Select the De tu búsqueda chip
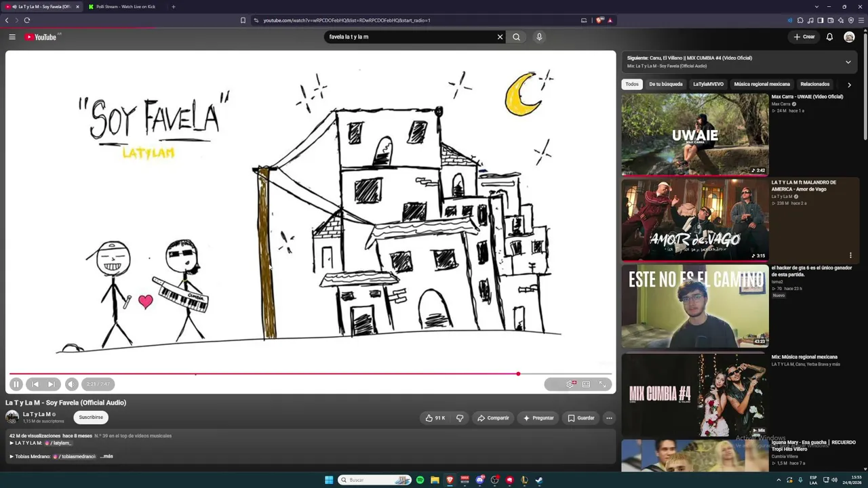 [x=666, y=84]
